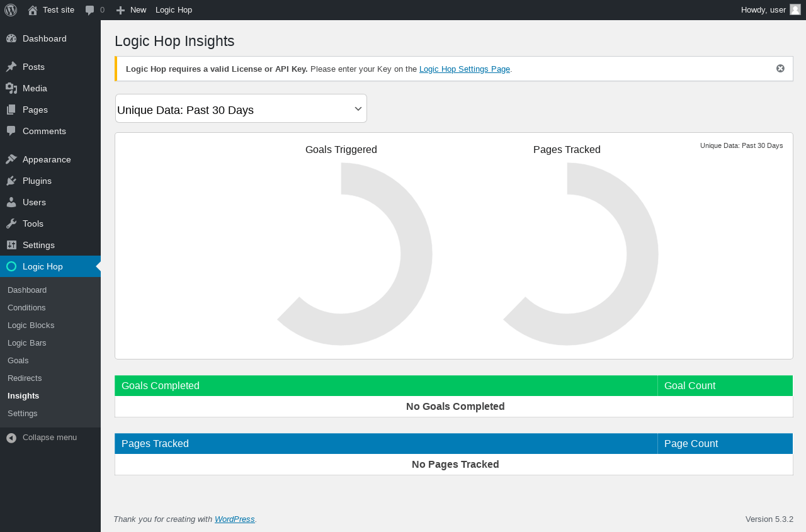The height and width of the screenshot is (532, 806).
Task: Open the Users menu item
Action: (50, 202)
